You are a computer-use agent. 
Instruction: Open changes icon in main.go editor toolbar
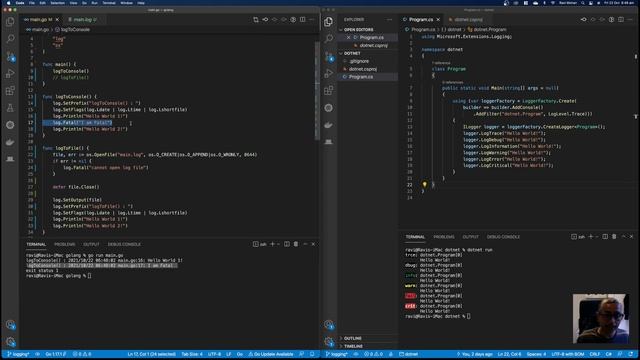[x=256, y=19]
